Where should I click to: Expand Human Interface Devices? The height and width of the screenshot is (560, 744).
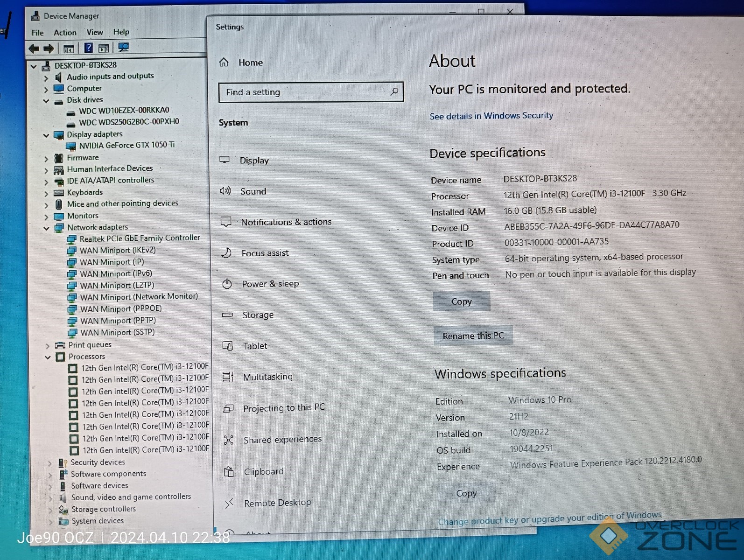(x=46, y=170)
